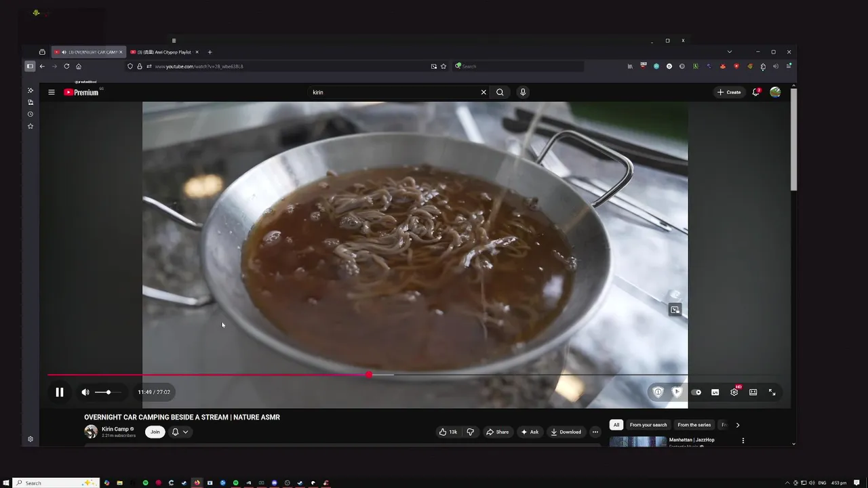Click the YouTube search box containing kirin
The image size is (868, 488).
(x=393, y=92)
